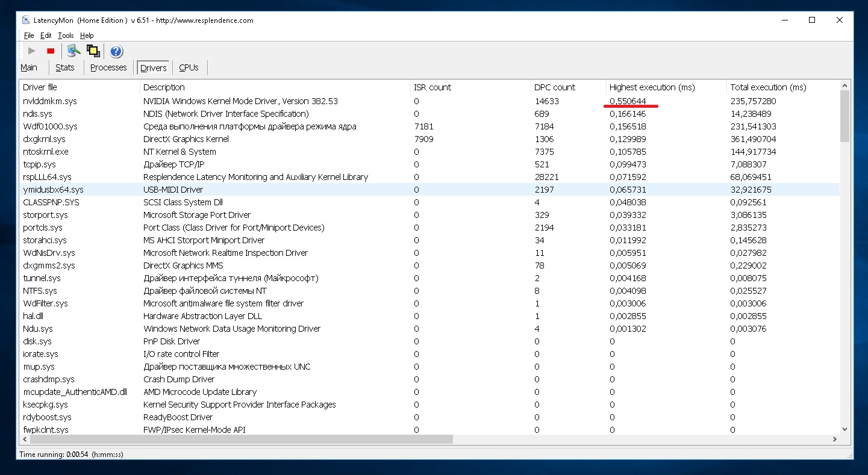Click the green Start monitoring play icon
This screenshot has width=868, height=475.
tap(32, 51)
